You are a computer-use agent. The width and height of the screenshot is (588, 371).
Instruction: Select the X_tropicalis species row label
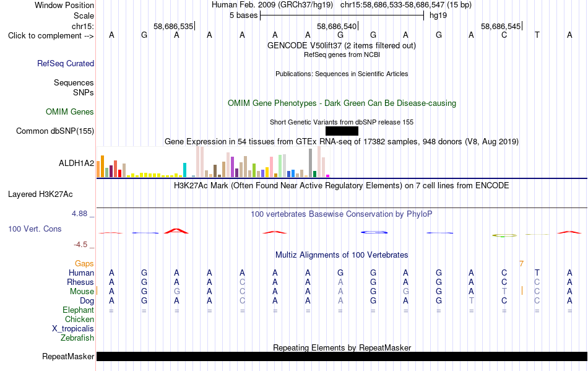[x=73, y=329]
